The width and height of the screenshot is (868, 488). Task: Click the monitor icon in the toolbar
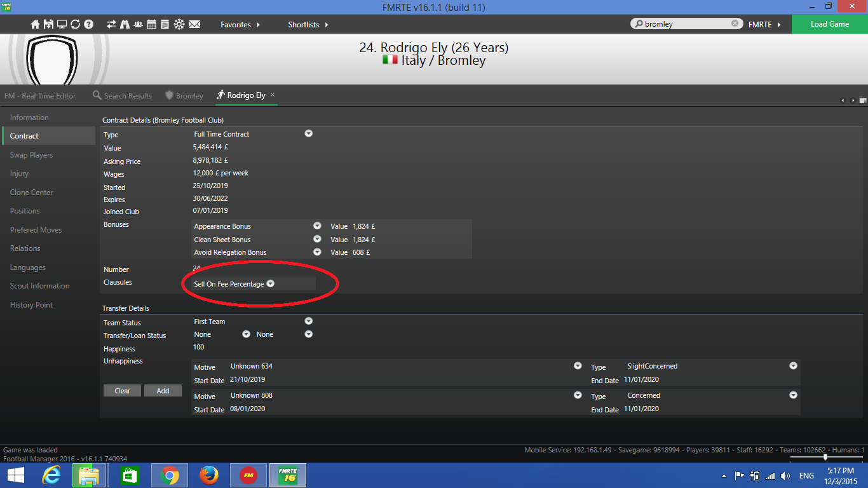pos(62,24)
